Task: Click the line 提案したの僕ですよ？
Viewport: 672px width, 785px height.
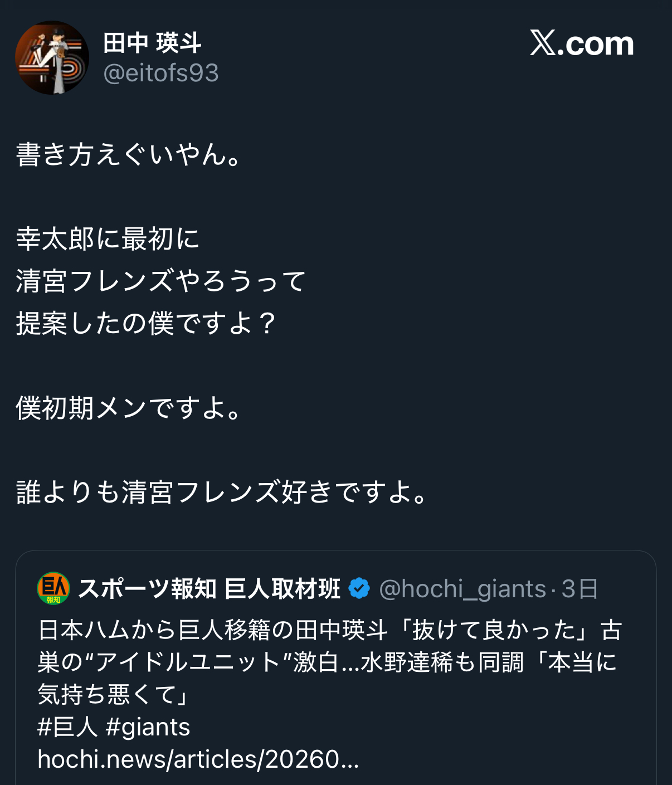Action: pyautogui.click(x=146, y=323)
